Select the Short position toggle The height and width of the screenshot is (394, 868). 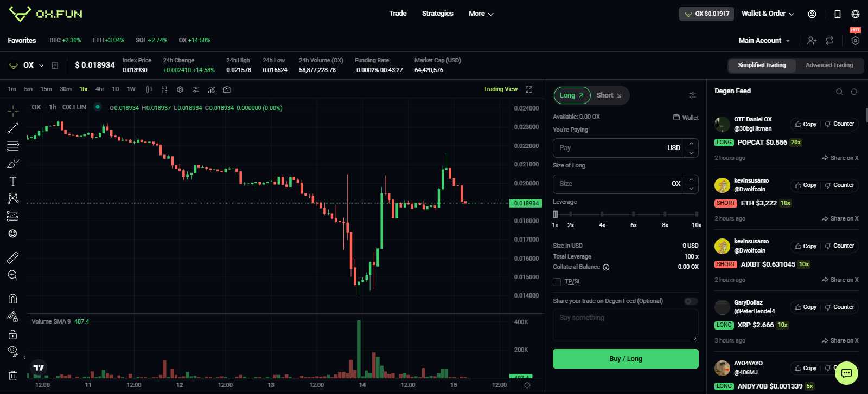coord(609,95)
